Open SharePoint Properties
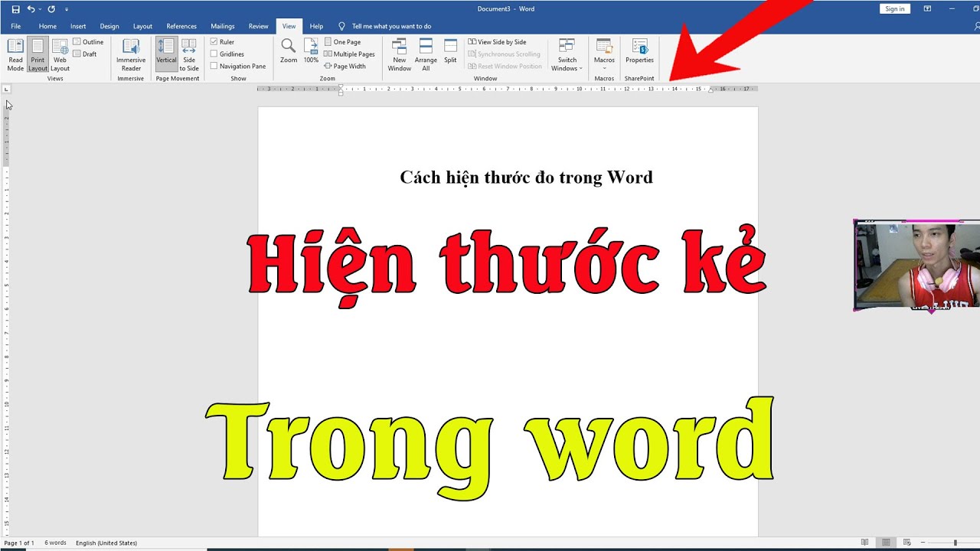The image size is (980, 551). (x=639, y=51)
